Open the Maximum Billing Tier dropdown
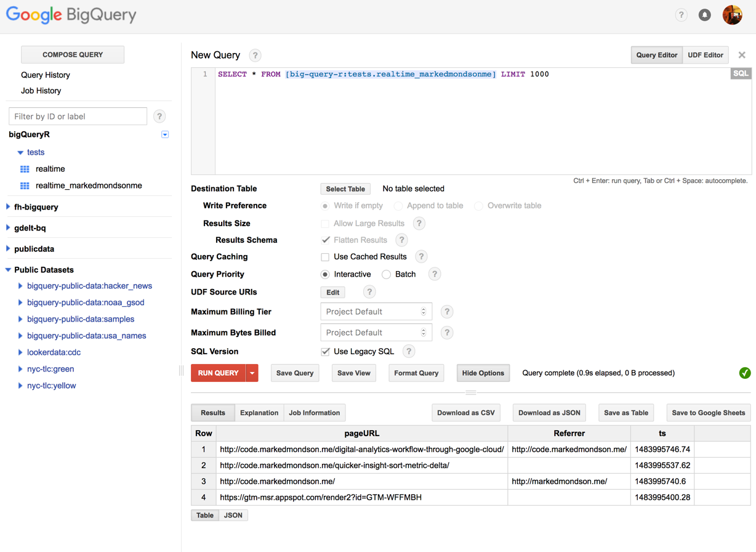Image resolution: width=756 pixels, height=552 pixels. tap(376, 312)
